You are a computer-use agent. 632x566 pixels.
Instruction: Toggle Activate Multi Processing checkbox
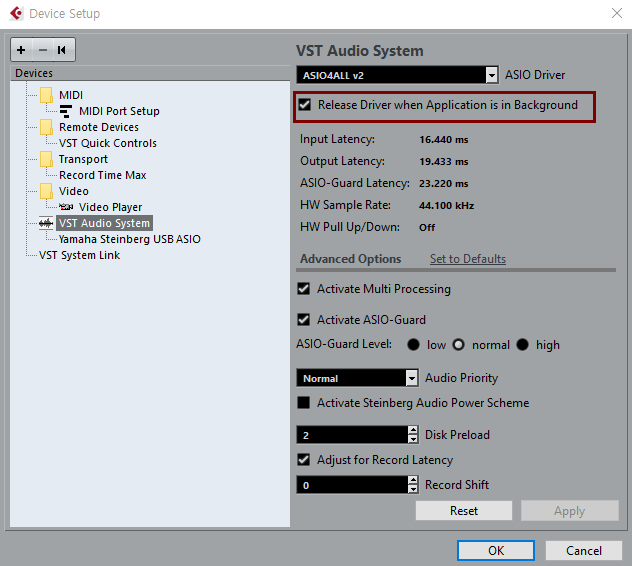(x=304, y=289)
